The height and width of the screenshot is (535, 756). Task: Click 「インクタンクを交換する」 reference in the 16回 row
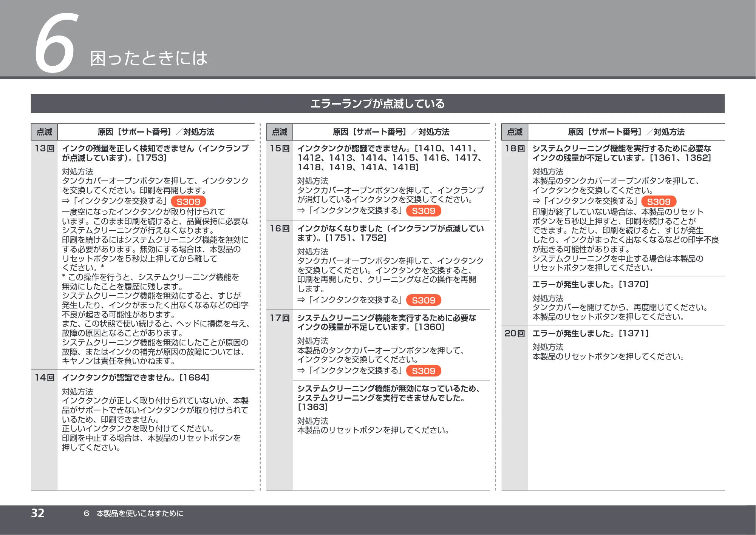click(x=350, y=300)
